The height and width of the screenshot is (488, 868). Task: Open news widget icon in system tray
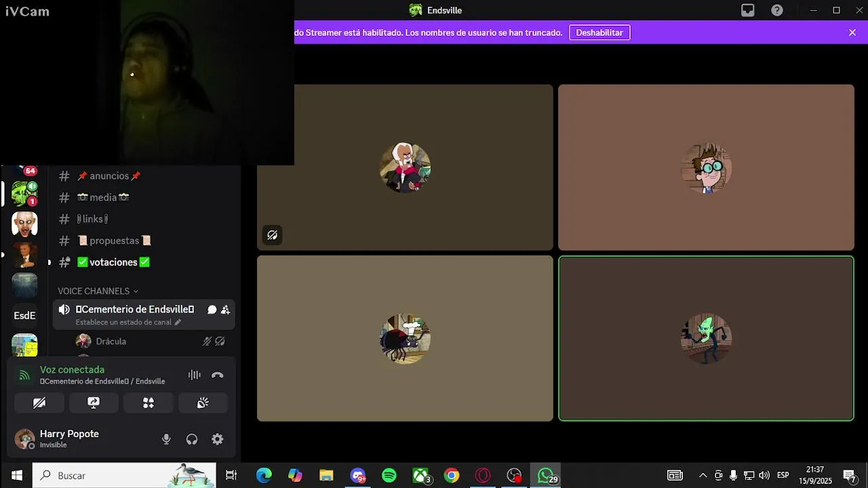tap(675, 475)
